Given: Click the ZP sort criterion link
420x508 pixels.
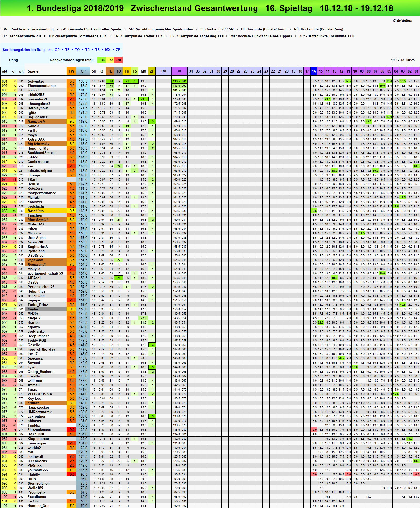Looking at the screenshot, I should click(x=118, y=50).
